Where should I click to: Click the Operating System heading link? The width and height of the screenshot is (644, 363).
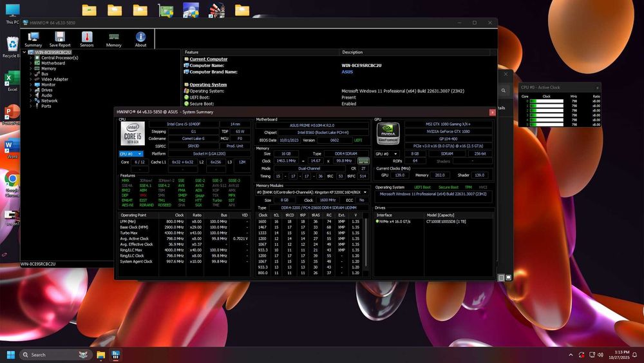(208, 84)
